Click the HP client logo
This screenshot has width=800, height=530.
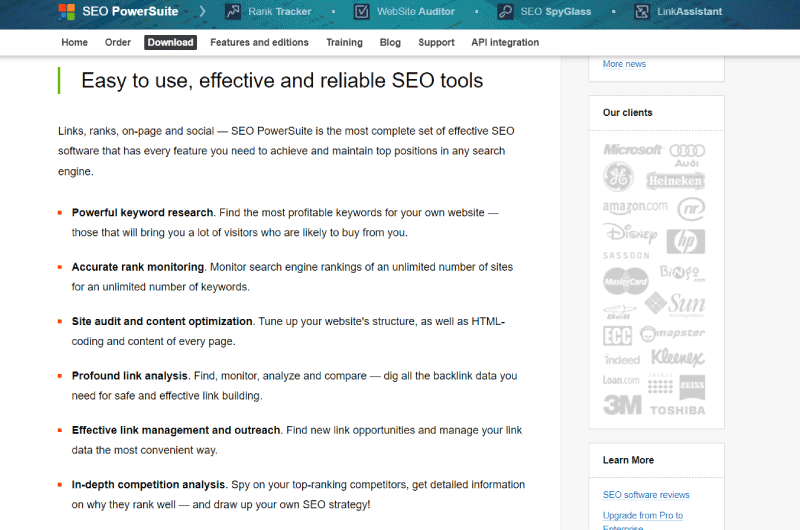pos(686,241)
